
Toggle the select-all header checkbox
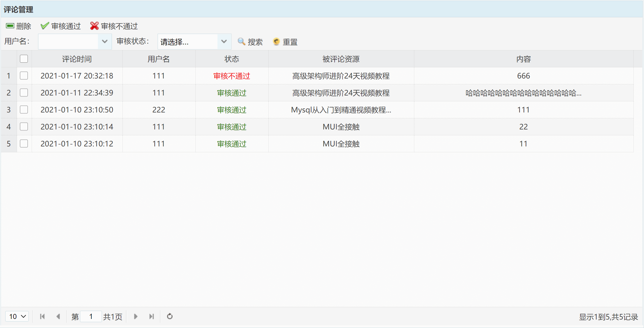coord(24,59)
